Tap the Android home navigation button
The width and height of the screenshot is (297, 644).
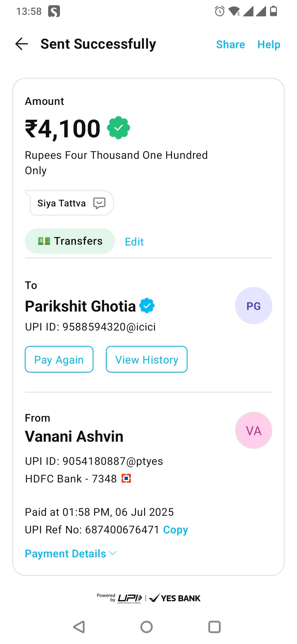tap(147, 627)
